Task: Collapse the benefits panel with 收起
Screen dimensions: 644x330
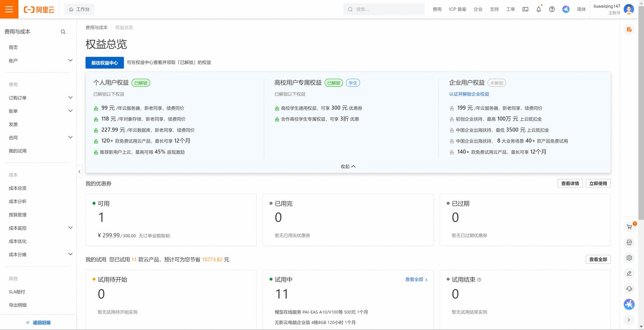Action: tap(348, 166)
